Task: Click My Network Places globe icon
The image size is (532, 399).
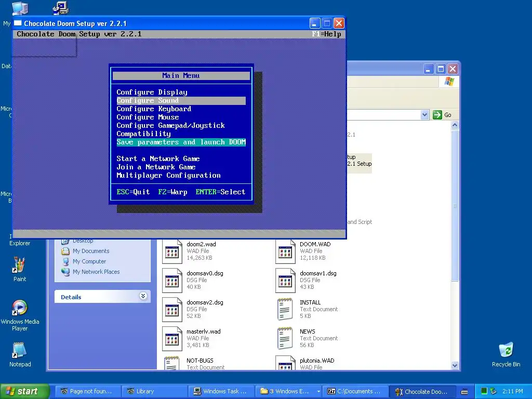Action: click(x=65, y=272)
